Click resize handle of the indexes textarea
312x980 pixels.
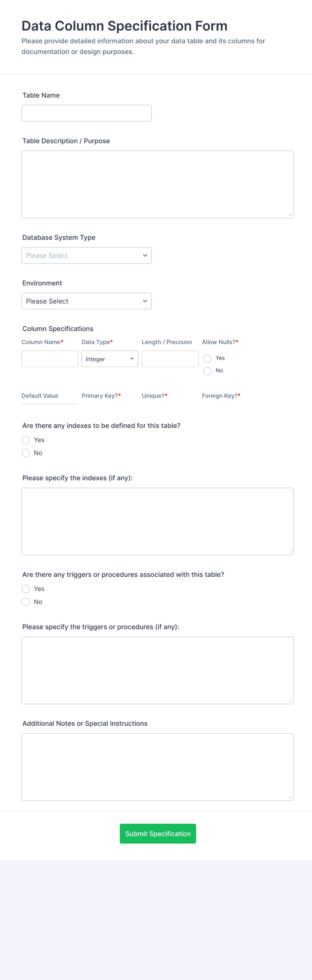click(290, 552)
